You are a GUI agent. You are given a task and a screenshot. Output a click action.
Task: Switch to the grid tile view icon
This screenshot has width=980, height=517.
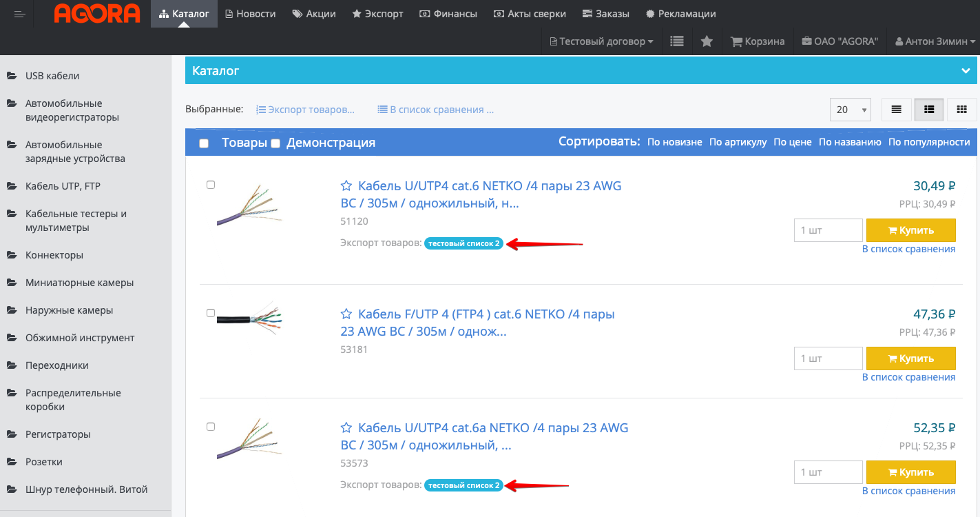[x=961, y=110]
